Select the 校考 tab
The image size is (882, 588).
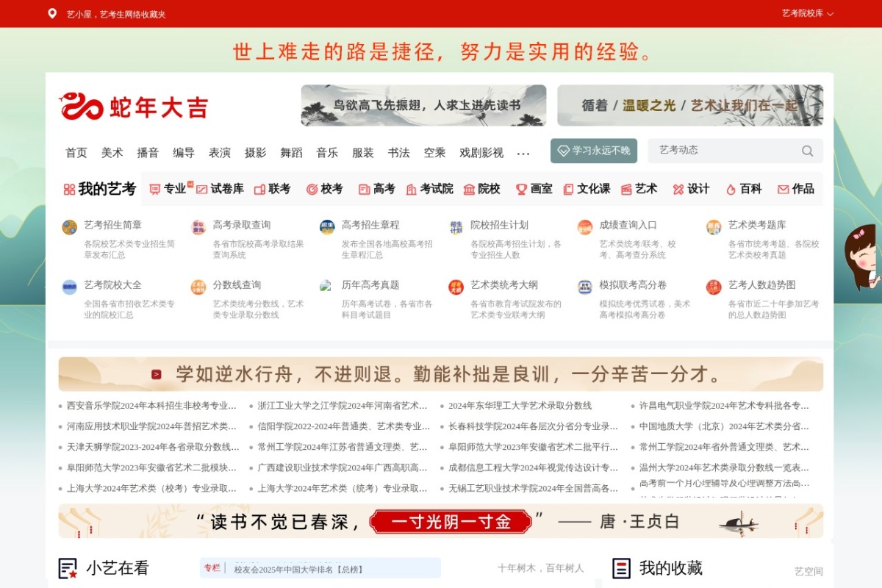coord(325,189)
